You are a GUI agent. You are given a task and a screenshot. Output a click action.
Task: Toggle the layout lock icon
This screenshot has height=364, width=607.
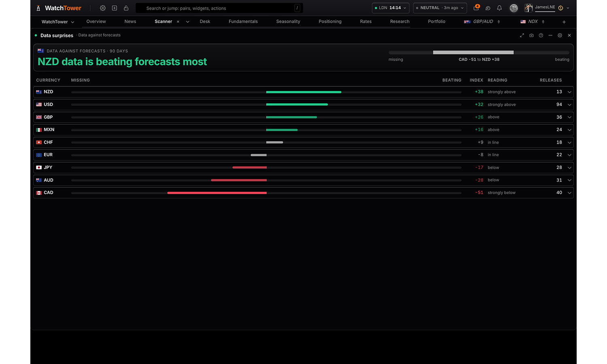pyautogui.click(x=126, y=8)
